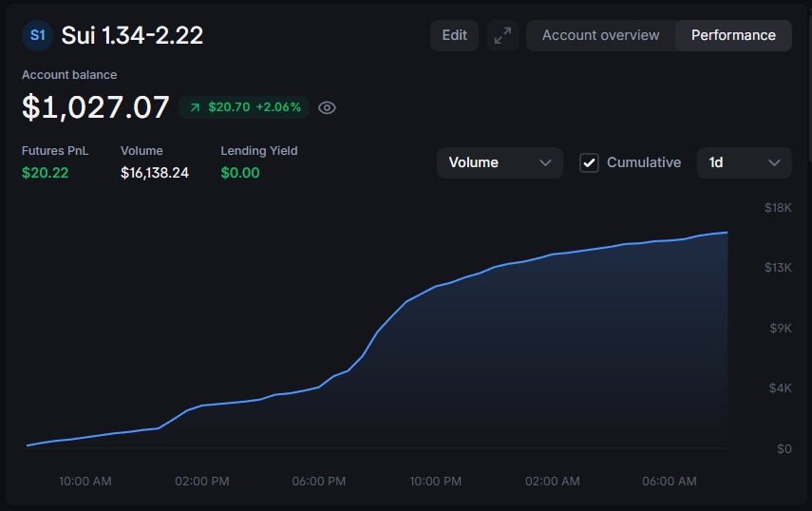Click the 06:00 PM time axis label
The width and height of the screenshot is (812, 511).
(318, 482)
